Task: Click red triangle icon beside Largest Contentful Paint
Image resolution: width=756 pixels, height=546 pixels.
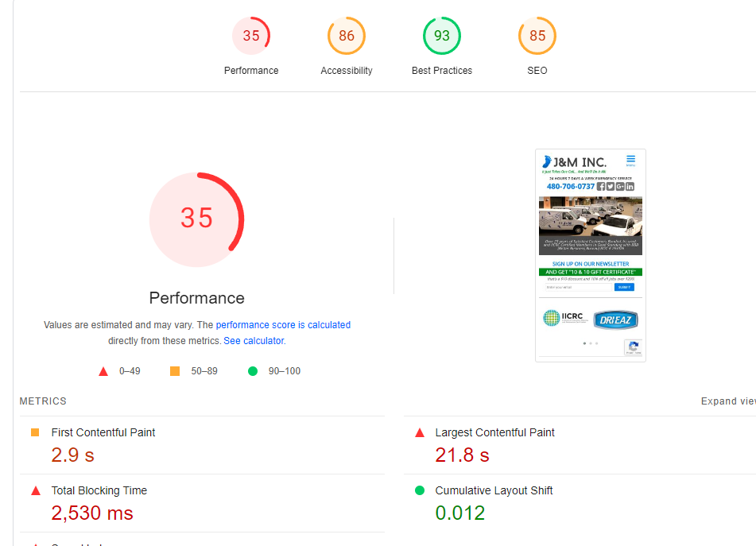Action: pos(420,433)
